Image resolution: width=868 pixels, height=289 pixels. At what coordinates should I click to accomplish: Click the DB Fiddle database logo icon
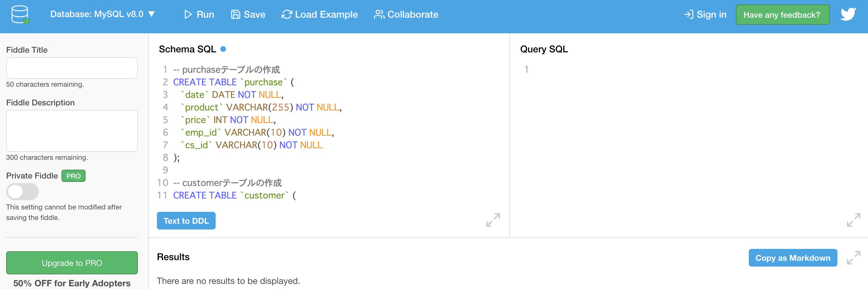20,15
